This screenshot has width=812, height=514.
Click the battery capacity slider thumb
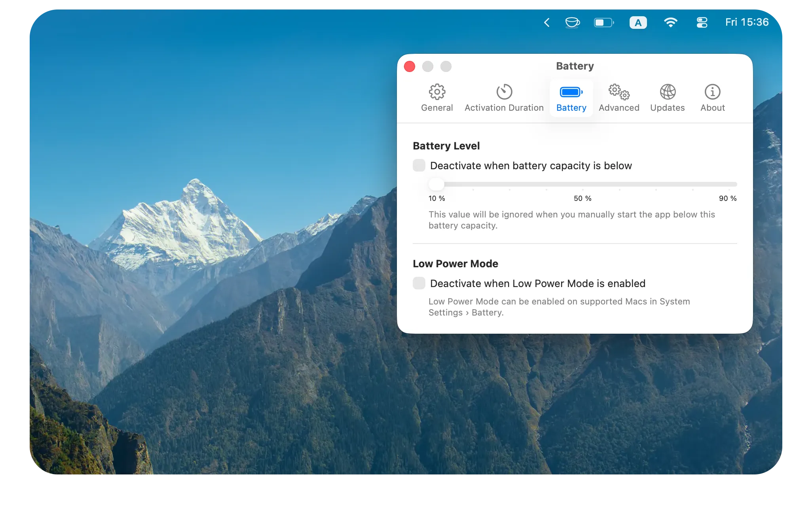(436, 184)
